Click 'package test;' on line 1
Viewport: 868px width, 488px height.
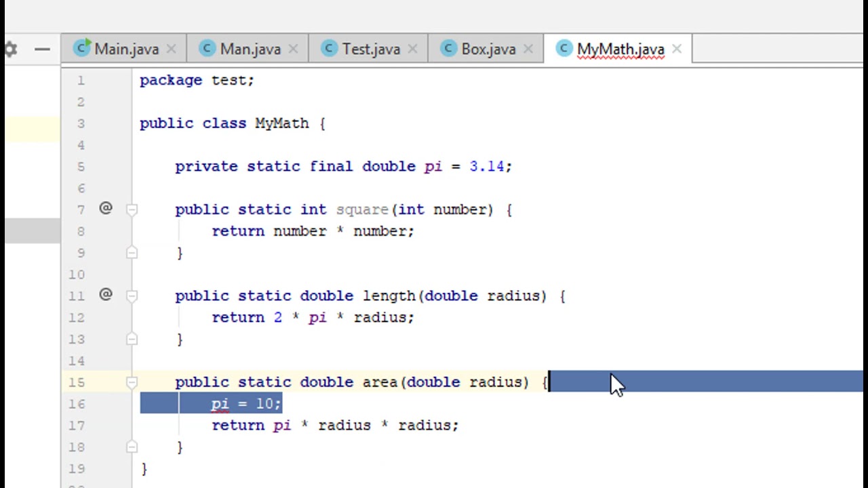[197, 80]
